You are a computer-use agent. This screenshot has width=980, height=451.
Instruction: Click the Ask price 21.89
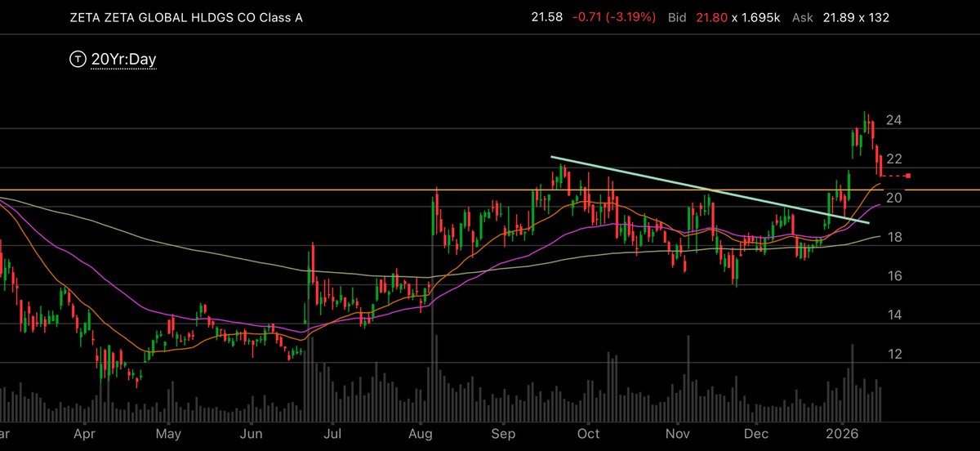[x=837, y=17]
